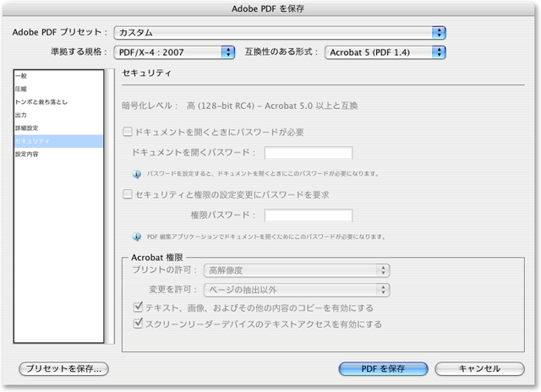Image resolution: width=541 pixels, height=392 pixels.
Task: Select 圧縮 in the category list
Action: (x=21, y=90)
